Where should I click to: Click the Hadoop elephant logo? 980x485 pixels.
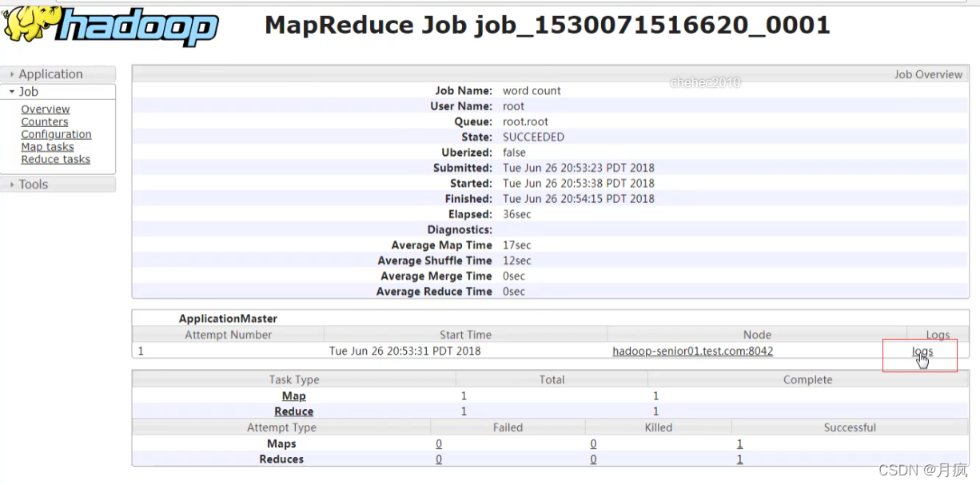coord(110,26)
